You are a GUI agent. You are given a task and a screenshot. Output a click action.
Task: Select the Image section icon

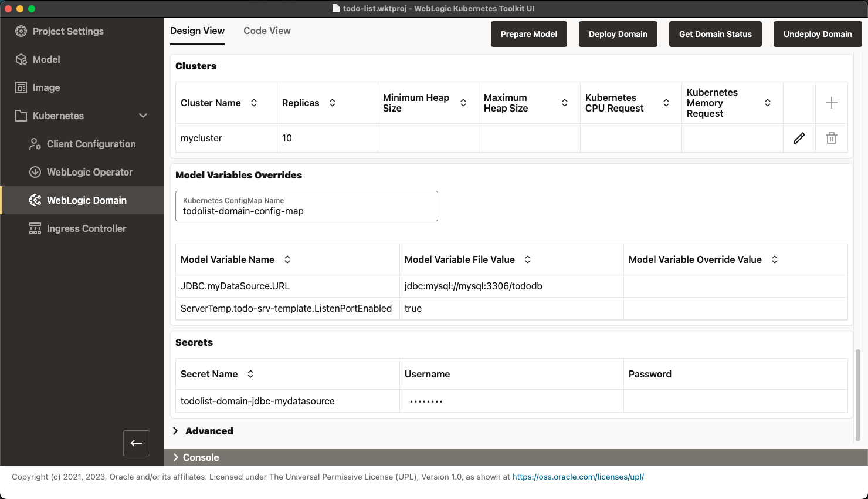point(21,87)
